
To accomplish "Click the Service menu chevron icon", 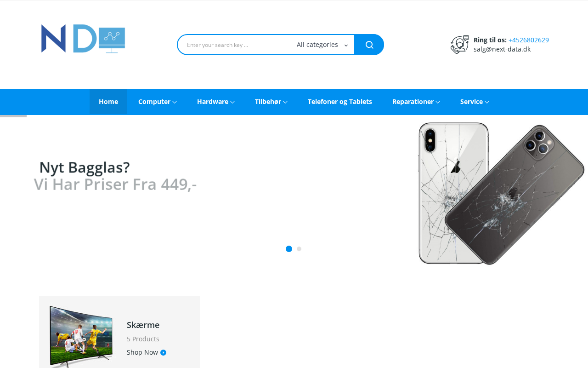I will [x=487, y=102].
